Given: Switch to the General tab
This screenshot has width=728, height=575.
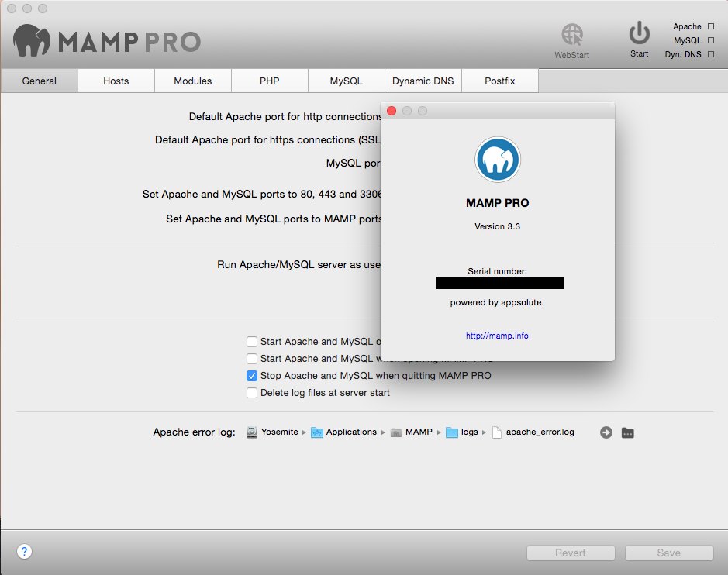Looking at the screenshot, I should click(40, 81).
